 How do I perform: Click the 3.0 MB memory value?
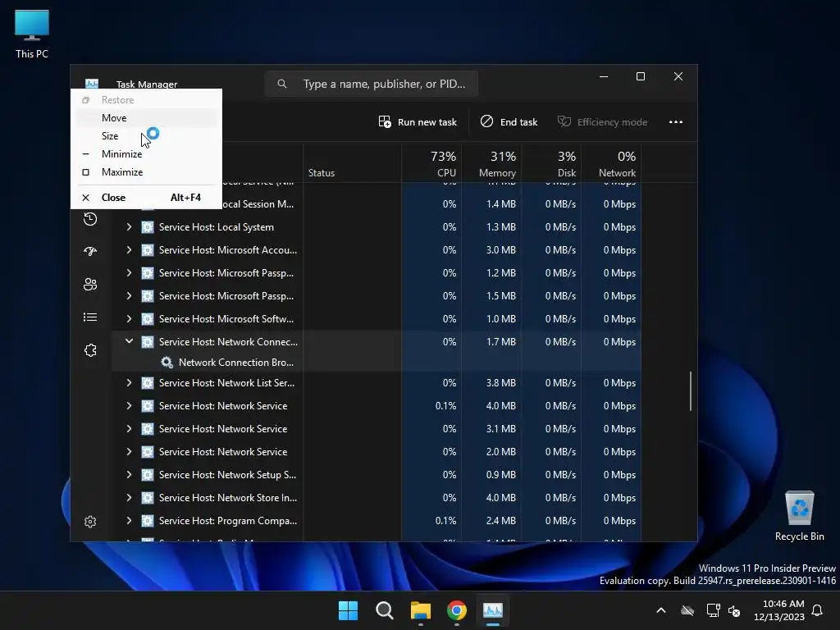click(501, 250)
